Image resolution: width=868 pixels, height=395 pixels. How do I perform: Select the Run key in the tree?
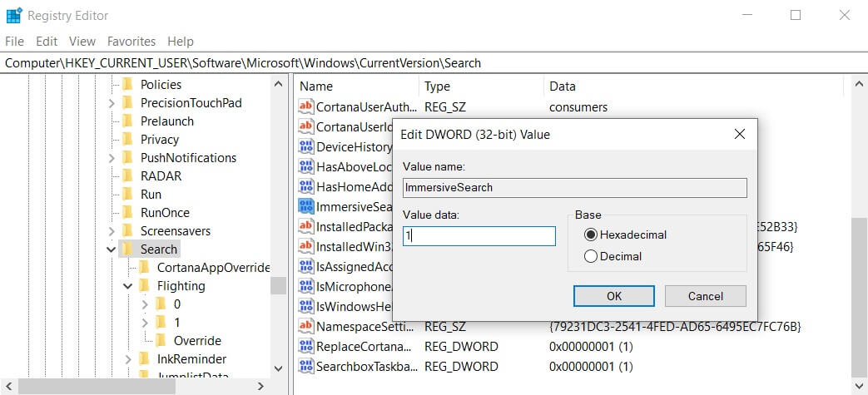(151, 195)
